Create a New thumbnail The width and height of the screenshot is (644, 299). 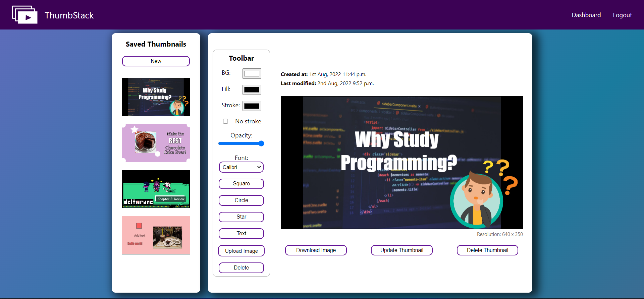156,61
